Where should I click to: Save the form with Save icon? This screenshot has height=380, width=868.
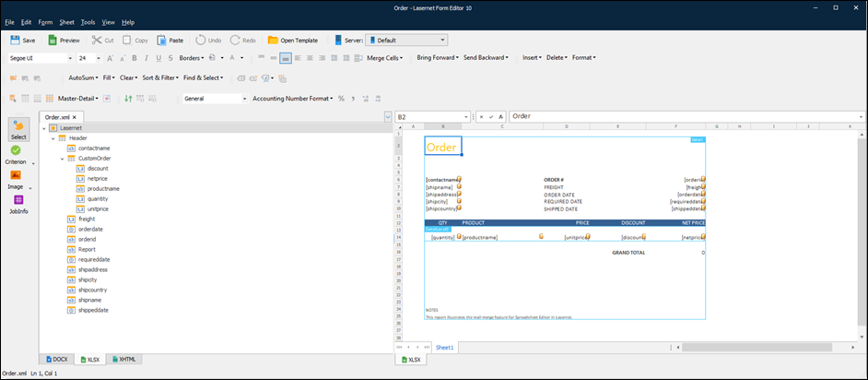[x=23, y=40]
